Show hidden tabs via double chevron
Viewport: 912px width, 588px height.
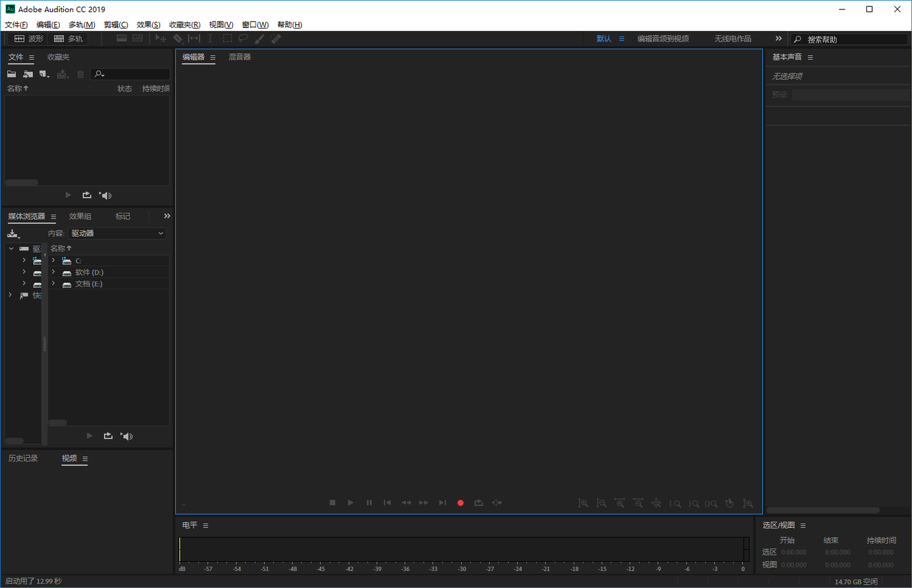pyautogui.click(x=167, y=216)
